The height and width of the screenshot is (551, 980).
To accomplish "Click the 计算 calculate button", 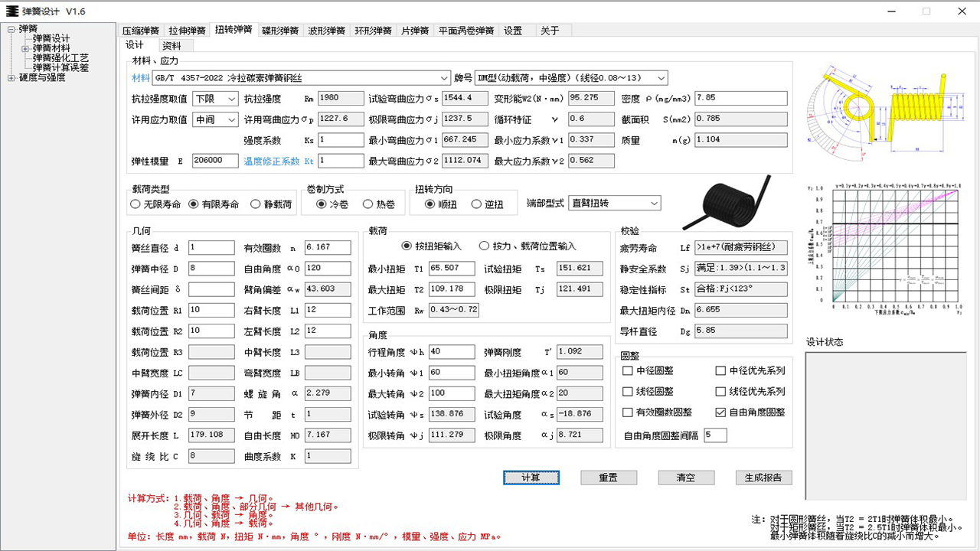I will click(531, 477).
